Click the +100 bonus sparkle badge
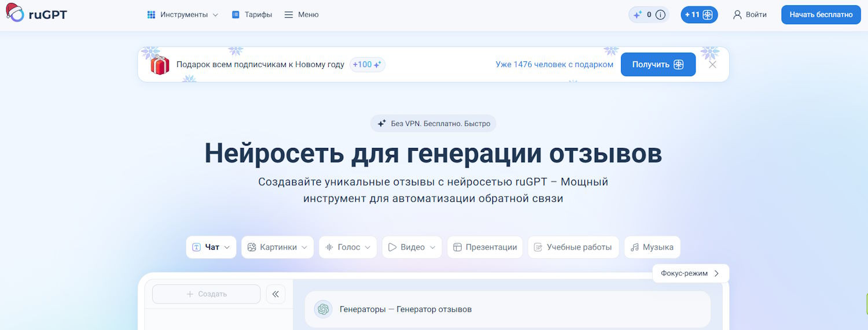This screenshot has width=868, height=330. point(367,65)
